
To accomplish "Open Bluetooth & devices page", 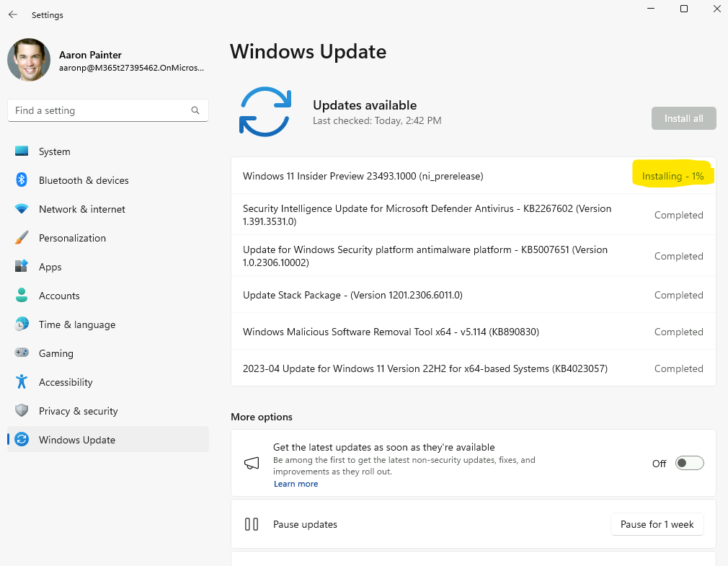I will pos(107,180).
